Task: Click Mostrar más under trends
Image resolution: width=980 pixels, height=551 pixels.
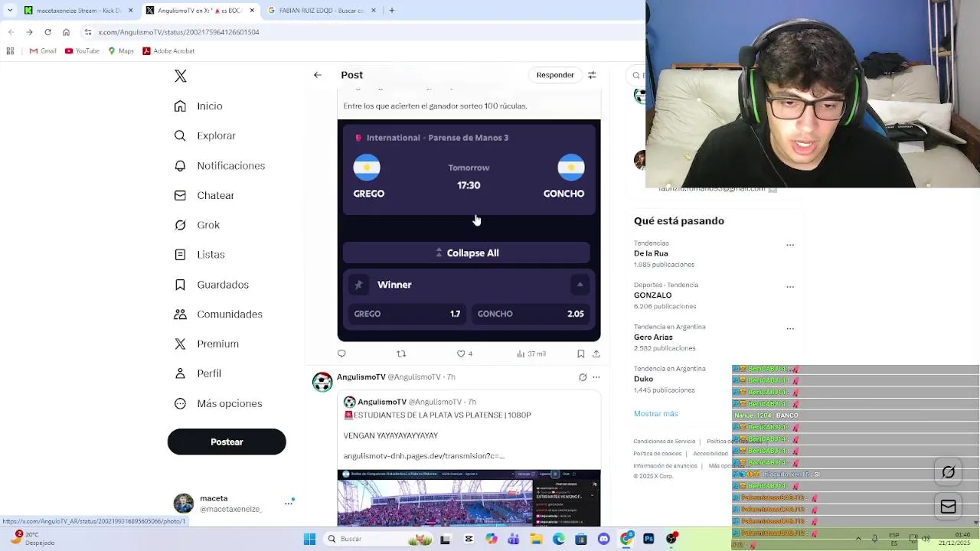Action: (655, 414)
